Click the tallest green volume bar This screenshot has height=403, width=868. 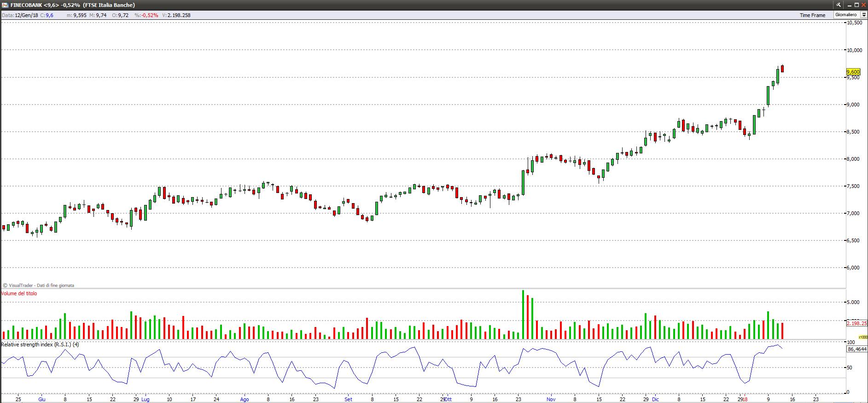(523, 315)
